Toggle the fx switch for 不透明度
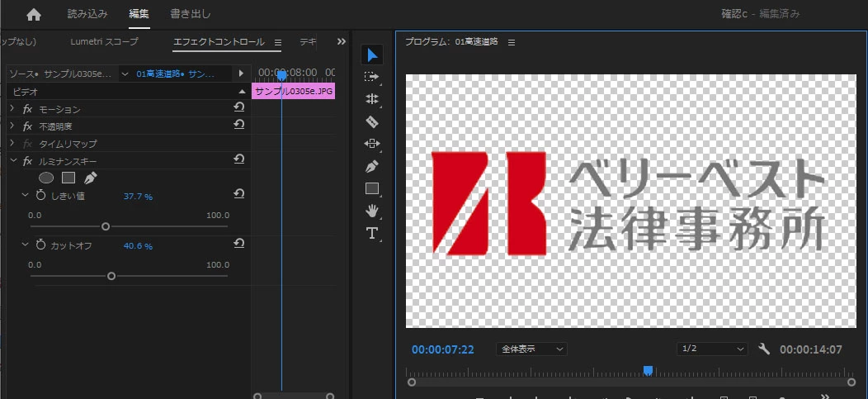This screenshot has width=868, height=399. click(x=28, y=126)
